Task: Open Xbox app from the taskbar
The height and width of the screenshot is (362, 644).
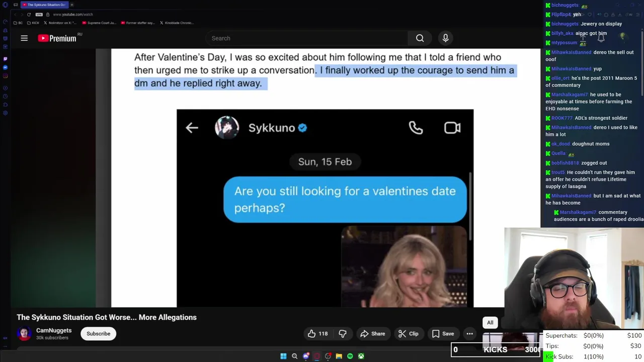Action: pyautogui.click(x=361, y=356)
